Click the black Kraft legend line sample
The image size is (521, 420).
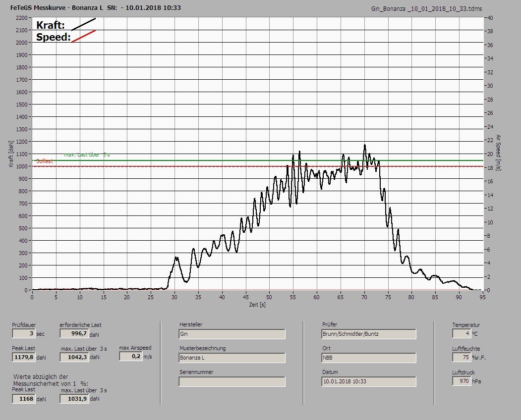pyautogui.click(x=83, y=24)
